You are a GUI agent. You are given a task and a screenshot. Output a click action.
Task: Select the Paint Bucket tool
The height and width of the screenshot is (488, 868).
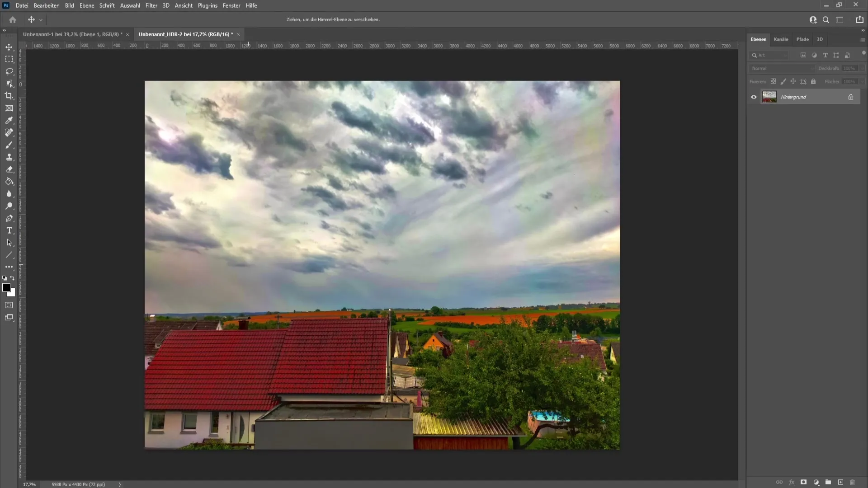click(x=9, y=182)
